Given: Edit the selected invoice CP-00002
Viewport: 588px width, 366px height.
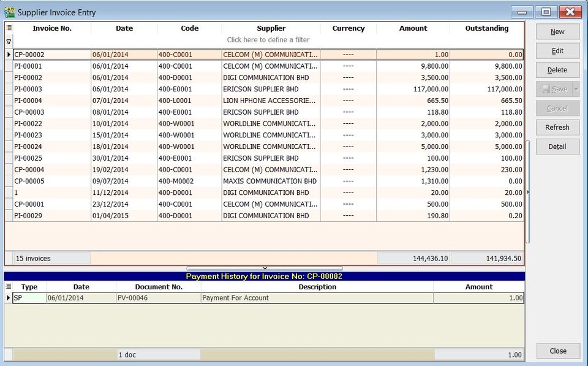Looking at the screenshot, I should coord(557,50).
